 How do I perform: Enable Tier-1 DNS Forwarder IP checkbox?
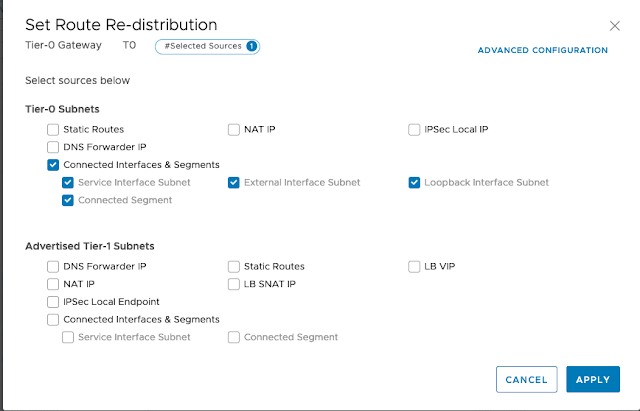pyautogui.click(x=53, y=267)
